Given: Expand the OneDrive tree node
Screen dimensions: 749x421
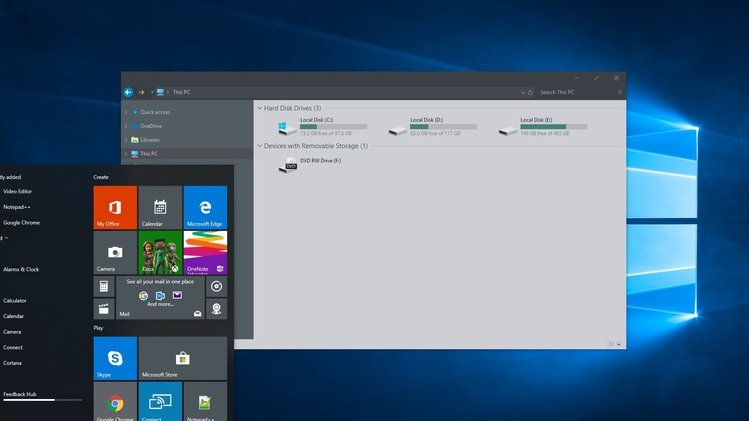Looking at the screenshot, I should pyautogui.click(x=126, y=126).
